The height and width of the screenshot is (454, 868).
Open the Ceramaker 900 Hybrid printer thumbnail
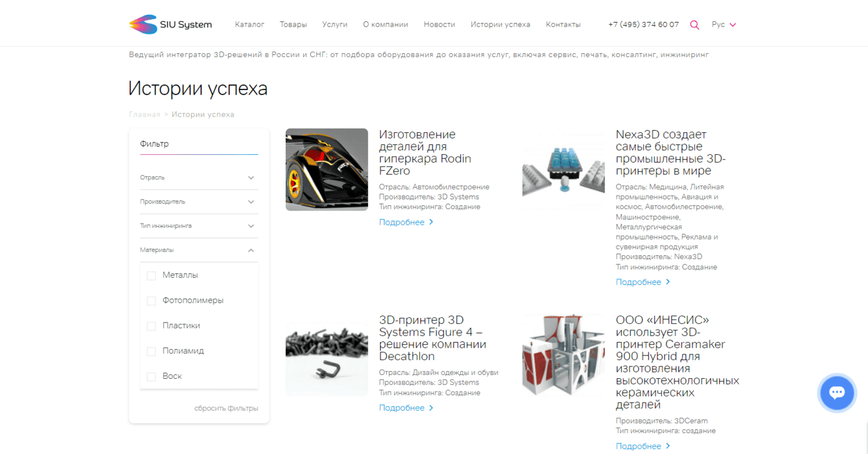click(564, 356)
